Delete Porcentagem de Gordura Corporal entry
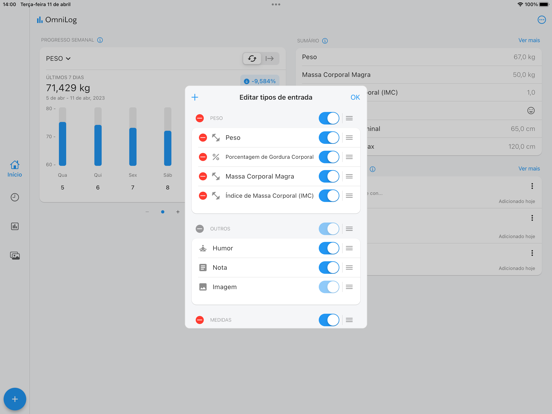Viewport: 552px width, 414px height. 203,157
